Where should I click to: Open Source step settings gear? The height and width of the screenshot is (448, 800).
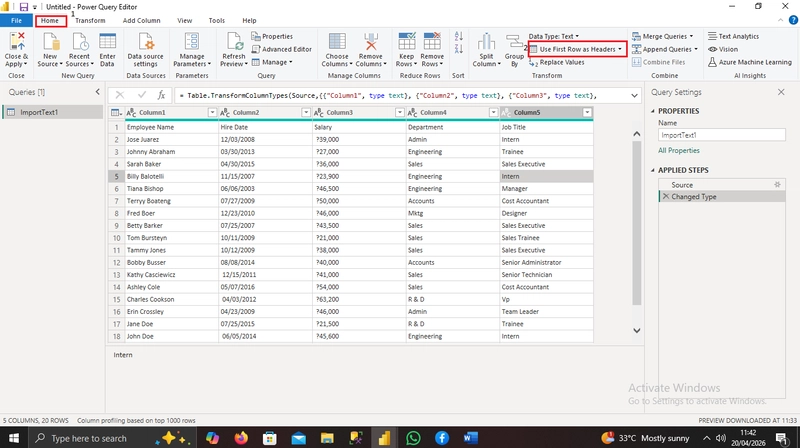(777, 185)
